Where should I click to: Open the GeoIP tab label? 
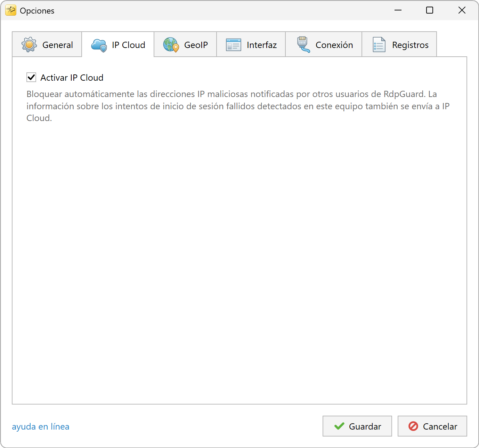click(x=196, y=45)
